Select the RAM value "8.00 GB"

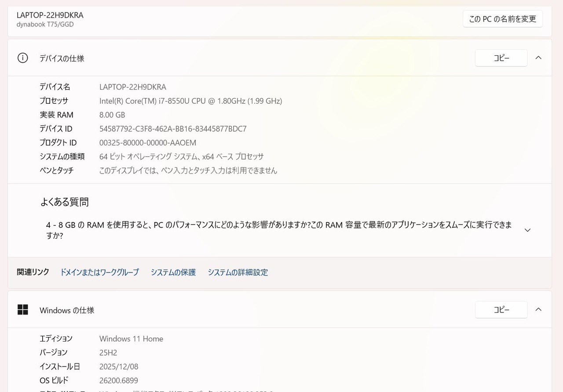(x=112, y=115)
